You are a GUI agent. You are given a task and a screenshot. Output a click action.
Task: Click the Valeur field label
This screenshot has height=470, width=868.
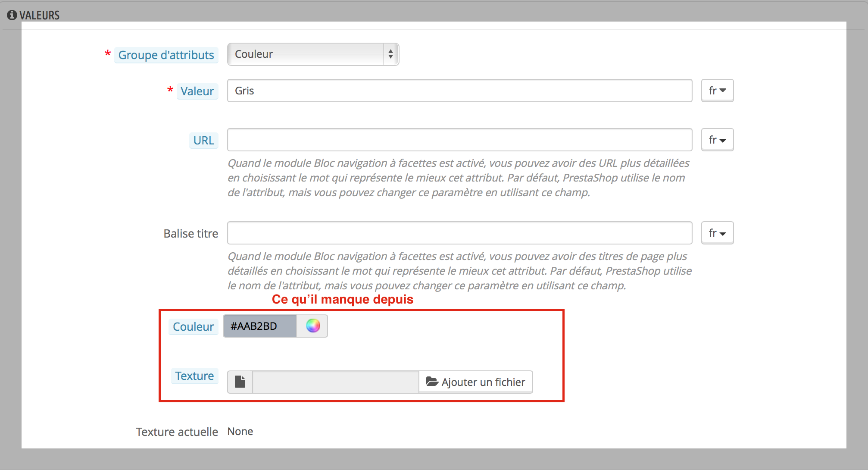[197, 91]
